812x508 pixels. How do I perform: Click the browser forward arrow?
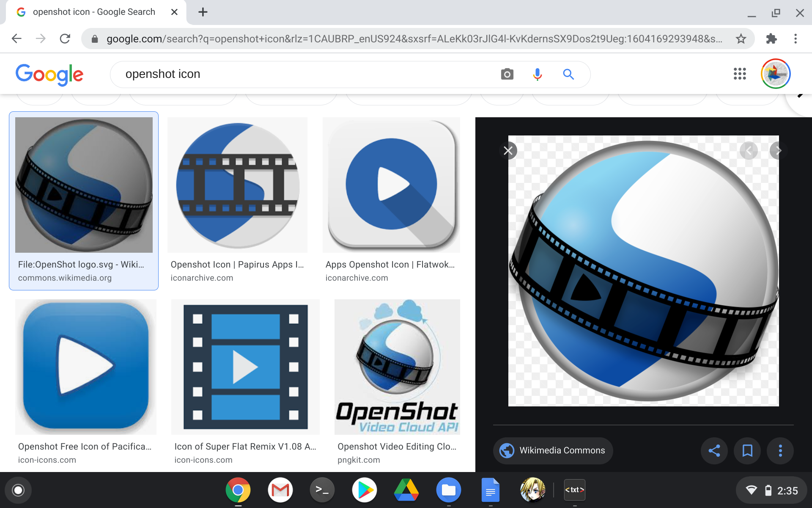[41, 39]
